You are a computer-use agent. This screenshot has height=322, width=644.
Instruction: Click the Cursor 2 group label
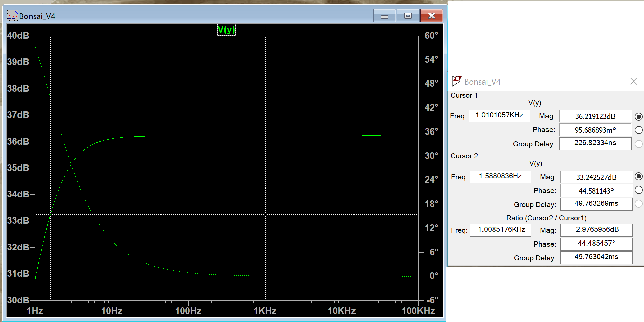point(464,156)
